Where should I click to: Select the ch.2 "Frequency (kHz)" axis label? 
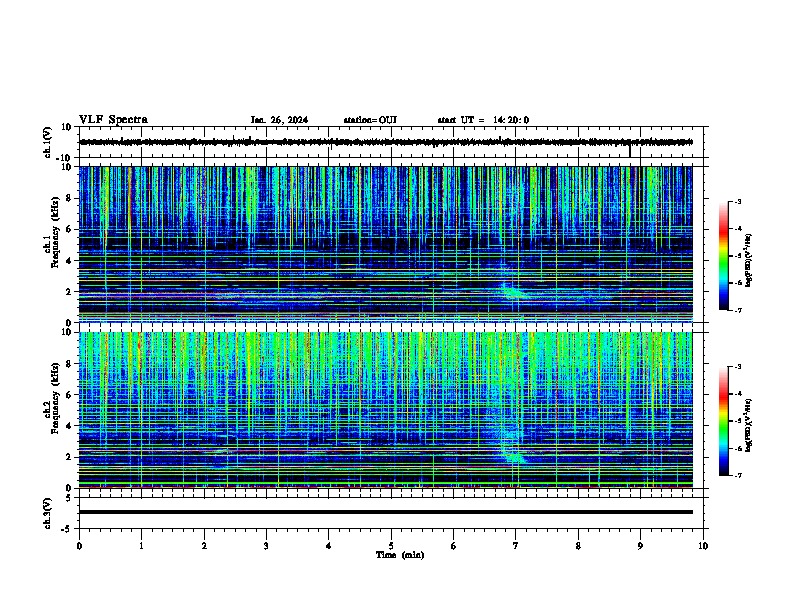[x=55, y=398]
